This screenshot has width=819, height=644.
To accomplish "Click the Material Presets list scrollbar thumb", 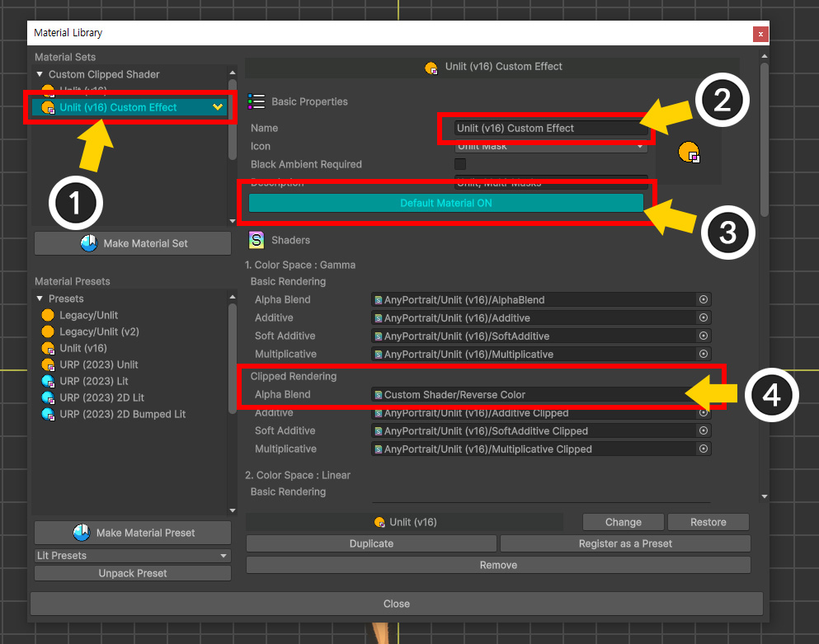I will [233, 359].
